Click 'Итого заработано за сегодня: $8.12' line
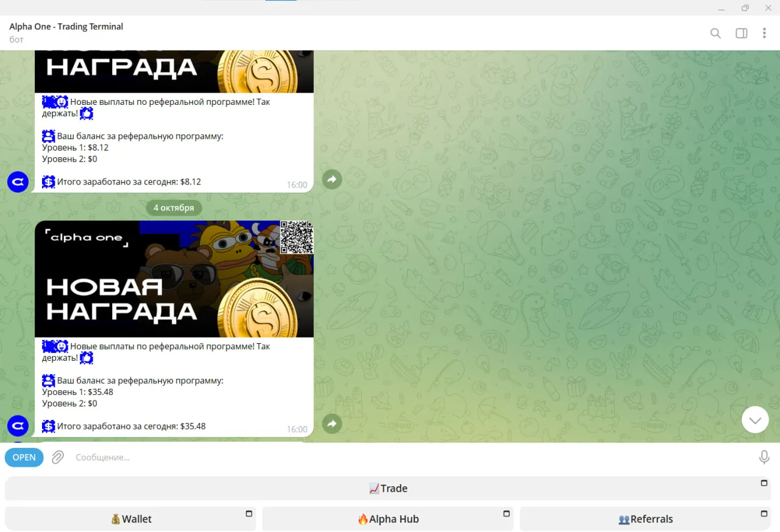Screen dimensions: 780x532 (x=121, y=182)
